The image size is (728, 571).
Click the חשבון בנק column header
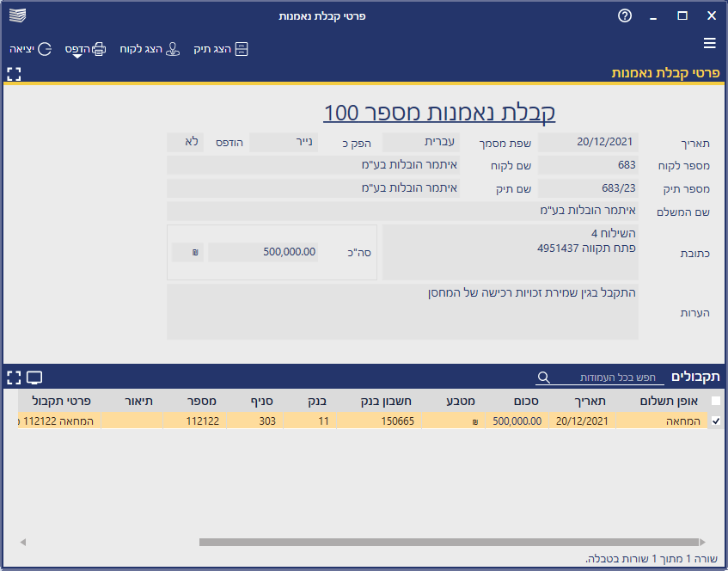(379, 401)
